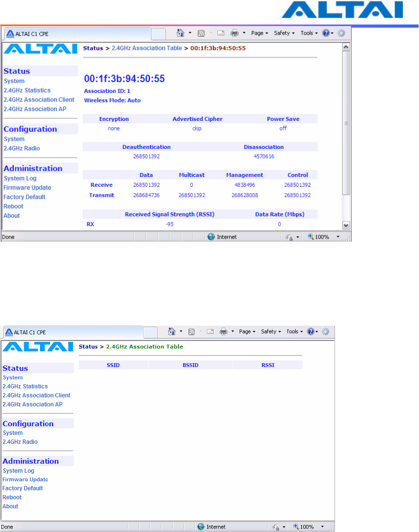Click the Help icon in lower browser toolbar
This screenshot has height=532, width=419.
point(311,331)
